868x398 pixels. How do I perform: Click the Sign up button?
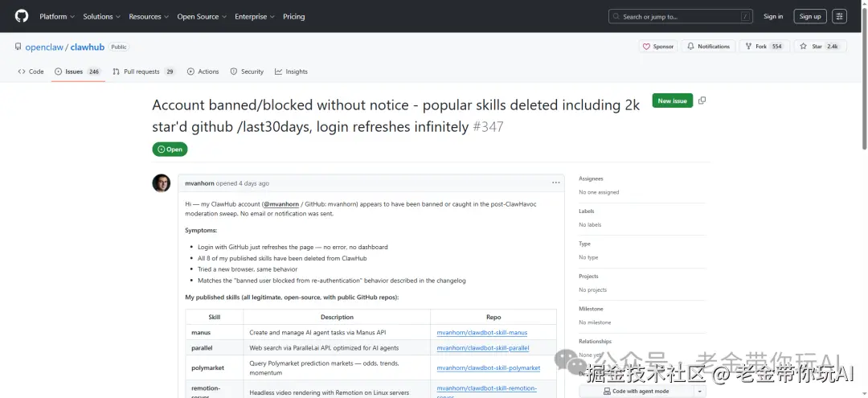coord(810,17)
